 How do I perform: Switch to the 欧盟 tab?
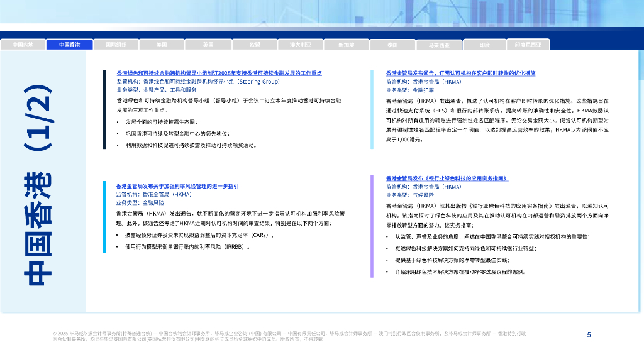pos(254,45)
